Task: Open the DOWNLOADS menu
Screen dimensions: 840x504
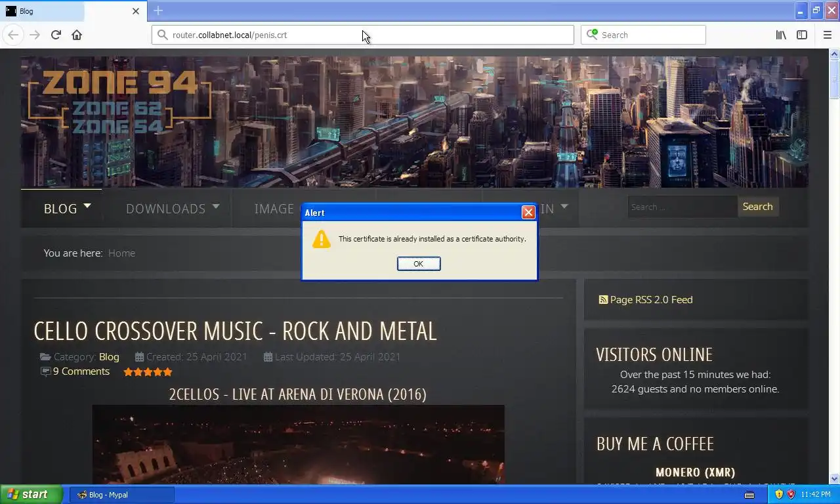Action: pyautogui.click(x=165, y=209)
